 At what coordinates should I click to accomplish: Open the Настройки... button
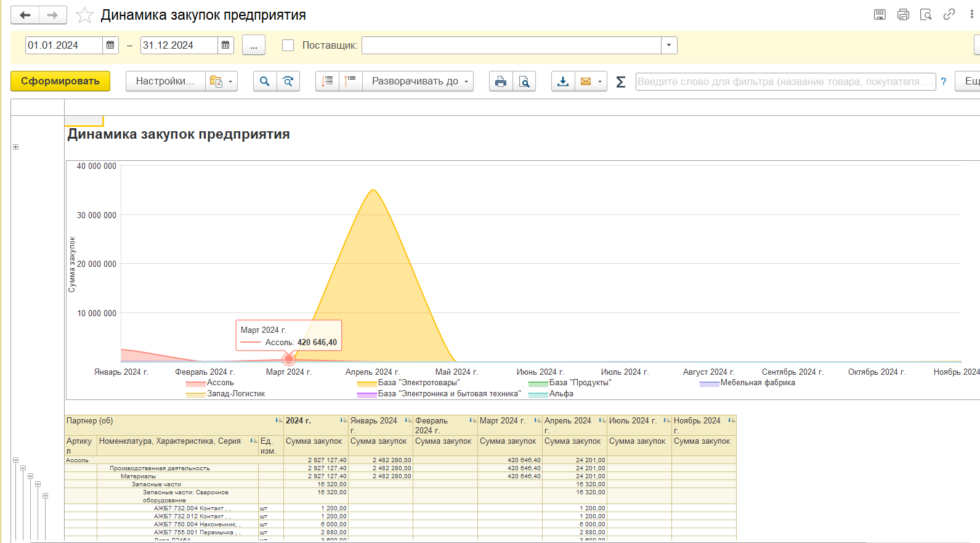pos(165,81)
